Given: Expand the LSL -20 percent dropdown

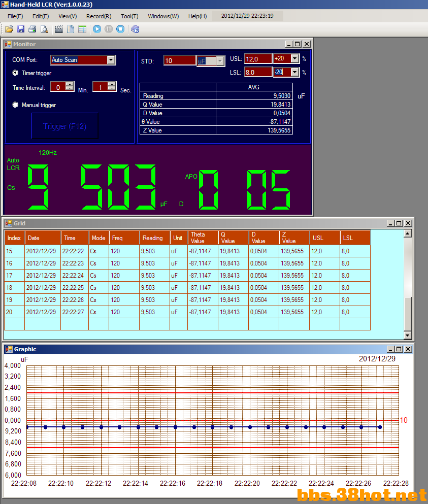Looking at the screenshot, I should [295, 72].
